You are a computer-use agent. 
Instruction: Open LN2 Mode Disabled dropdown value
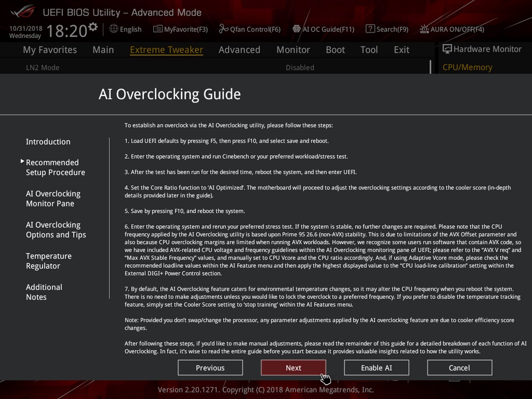(x=300, y=67)
